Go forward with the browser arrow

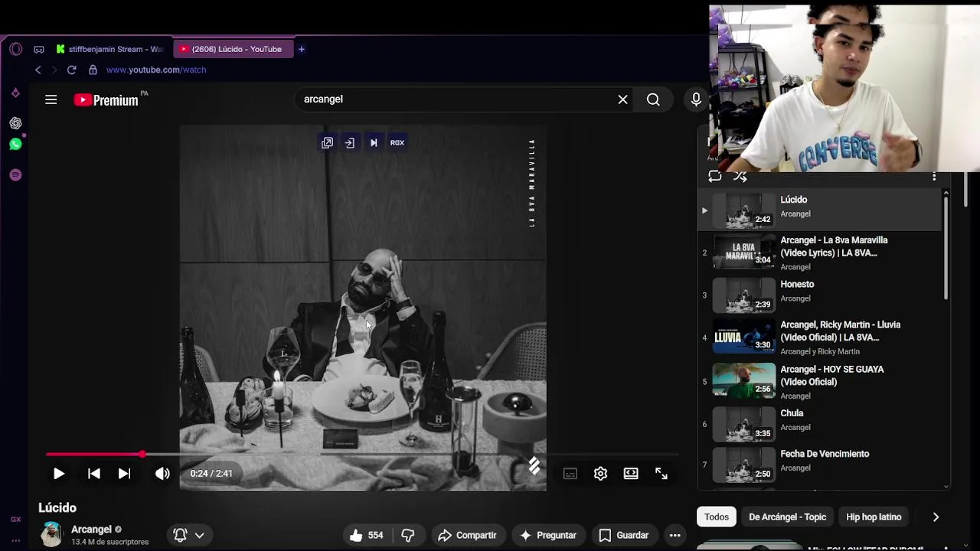(x=54, y=70)
